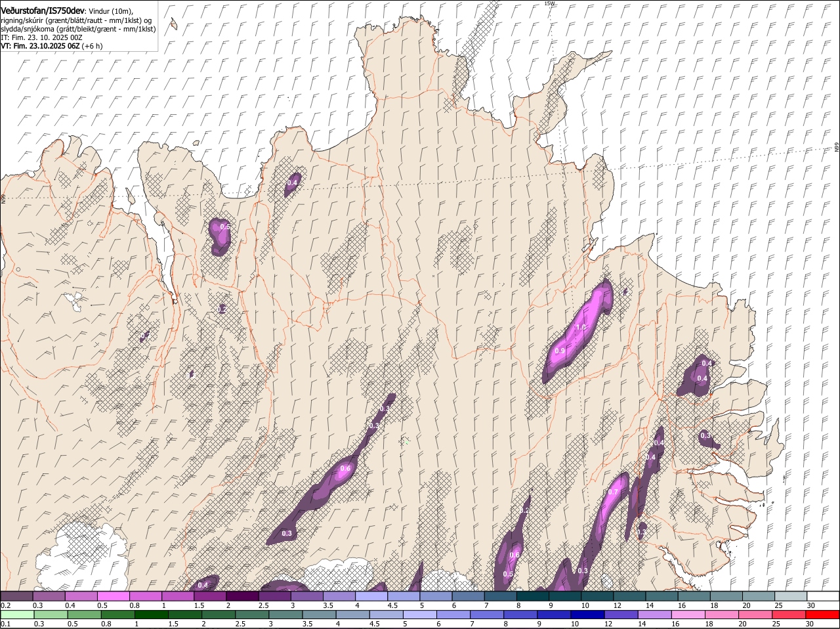Screen dimensions: 840x629
Task: Upper legend: pick swatch between 0.8 and 1
Action: coord(146,596)
